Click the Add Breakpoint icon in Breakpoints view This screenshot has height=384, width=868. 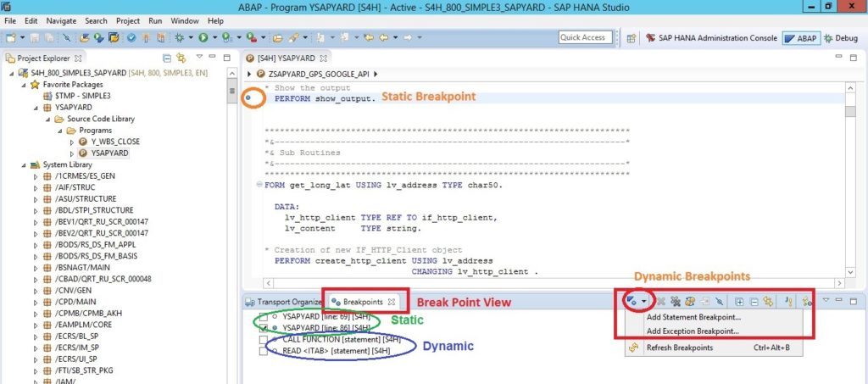click(x=630, y=301)
